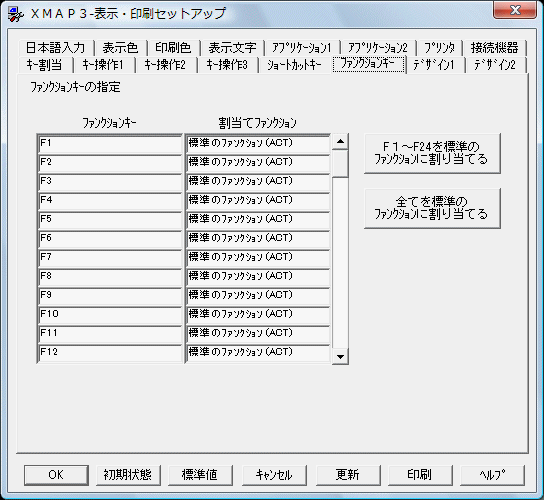The image size is (544, 500).
Task: Select the F11 key cell
Action: 110,334
